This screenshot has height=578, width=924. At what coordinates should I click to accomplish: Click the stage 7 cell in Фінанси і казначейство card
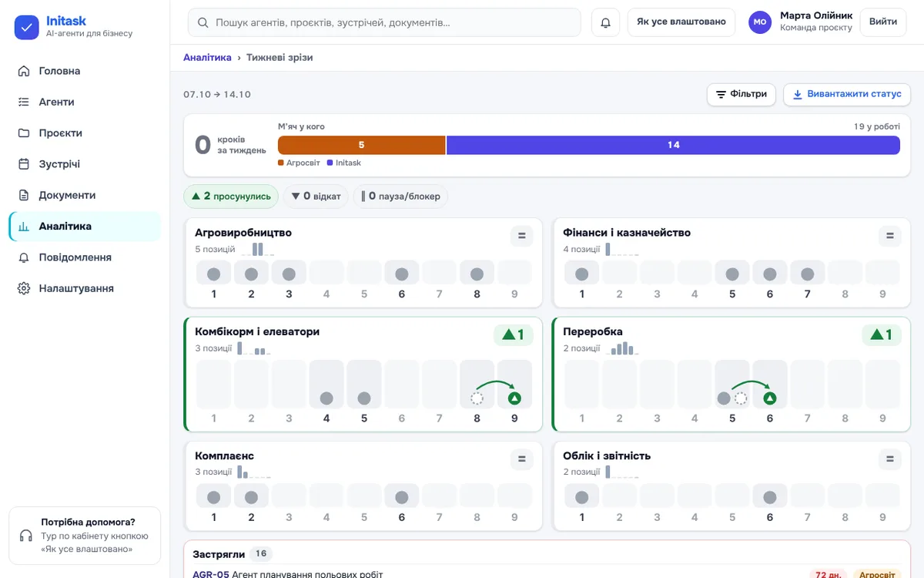tap(807, 274)
